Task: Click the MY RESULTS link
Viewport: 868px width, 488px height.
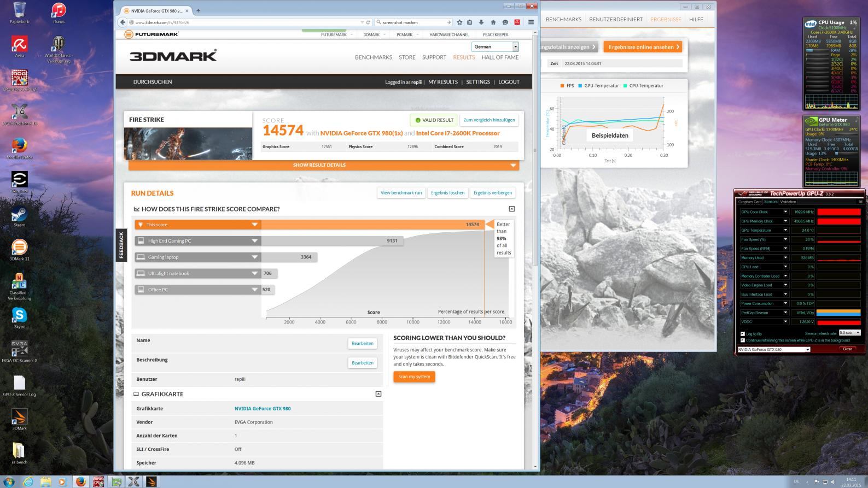Action: pos(442,82)
